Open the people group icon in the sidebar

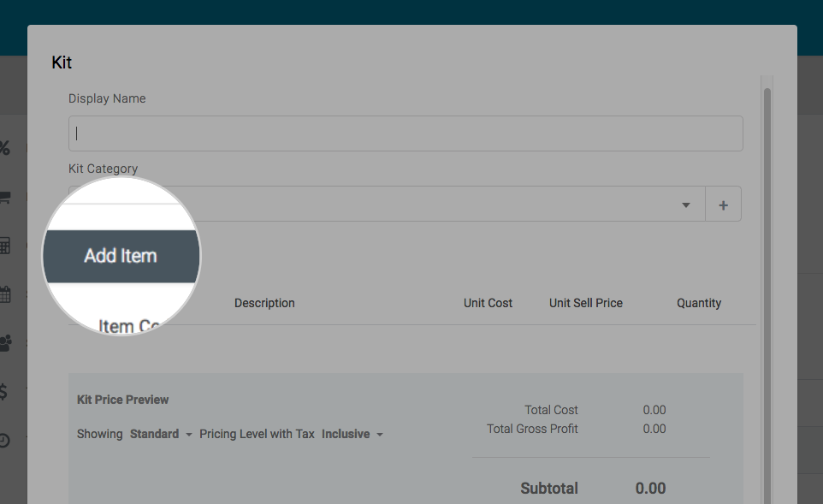[5, 344]
